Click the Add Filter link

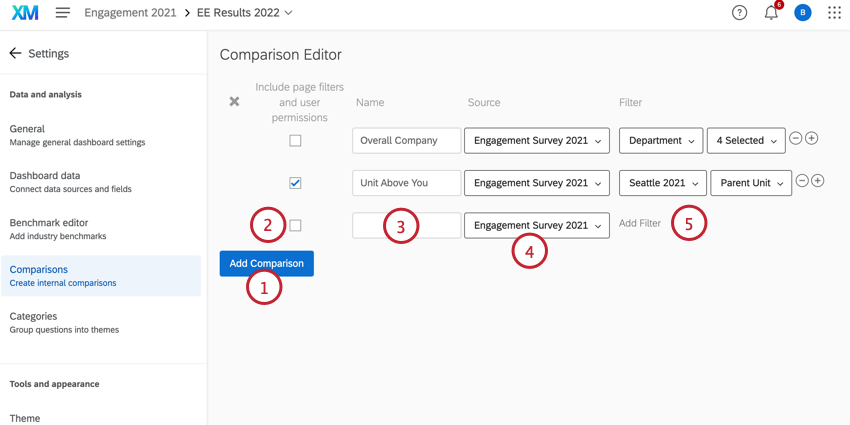click(x=640, y=224)
